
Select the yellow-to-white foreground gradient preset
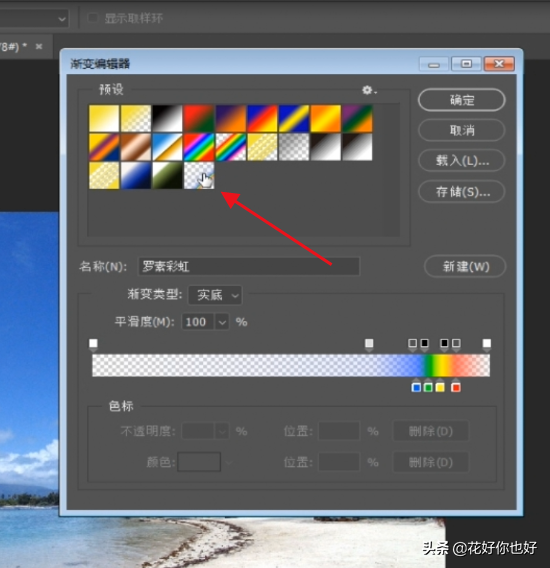pyautogui.click(x=104, y=118)
